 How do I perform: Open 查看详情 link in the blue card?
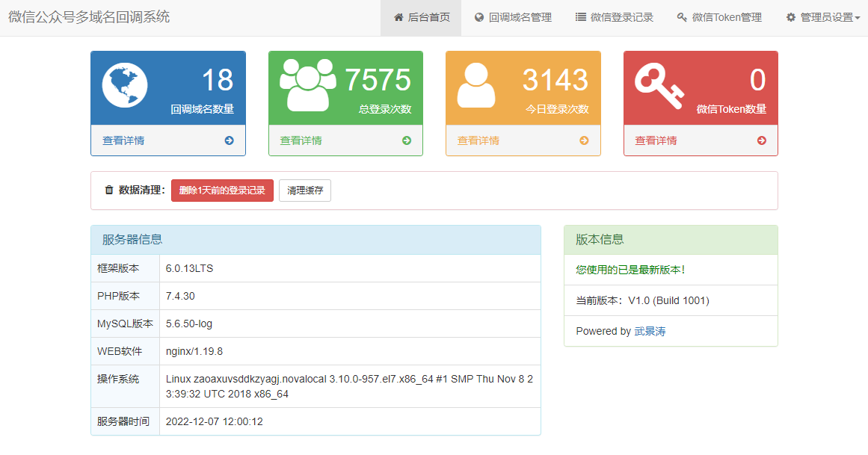click(x=123, y=140)
